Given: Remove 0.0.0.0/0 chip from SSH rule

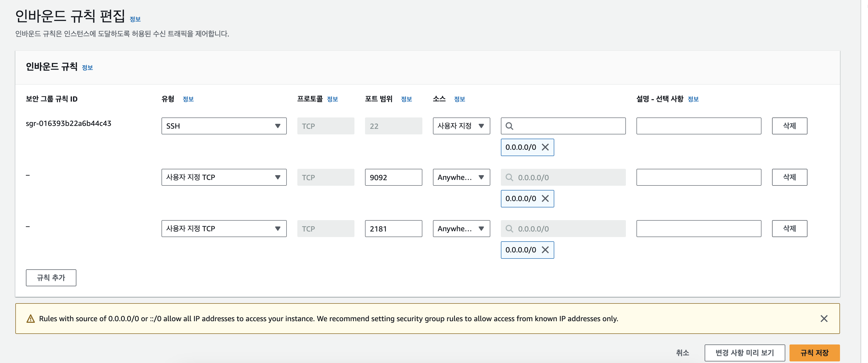Looking at the screenshot, I should 545,147.
